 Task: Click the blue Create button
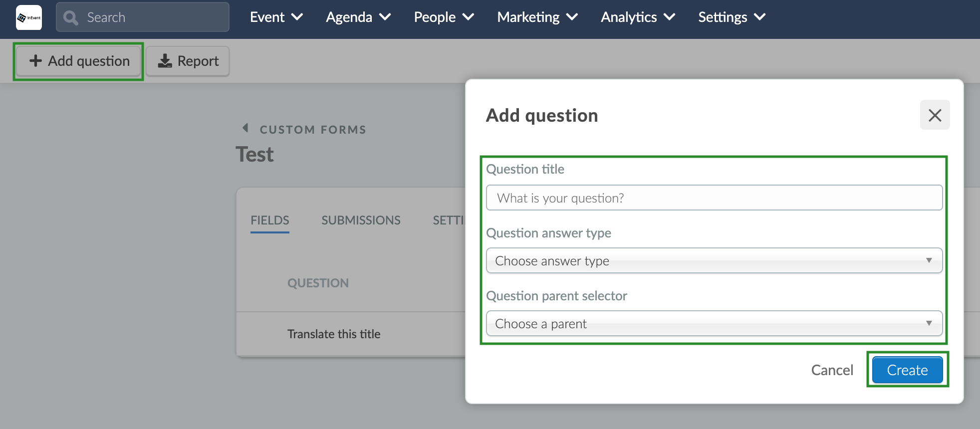(x=907, y=370)
